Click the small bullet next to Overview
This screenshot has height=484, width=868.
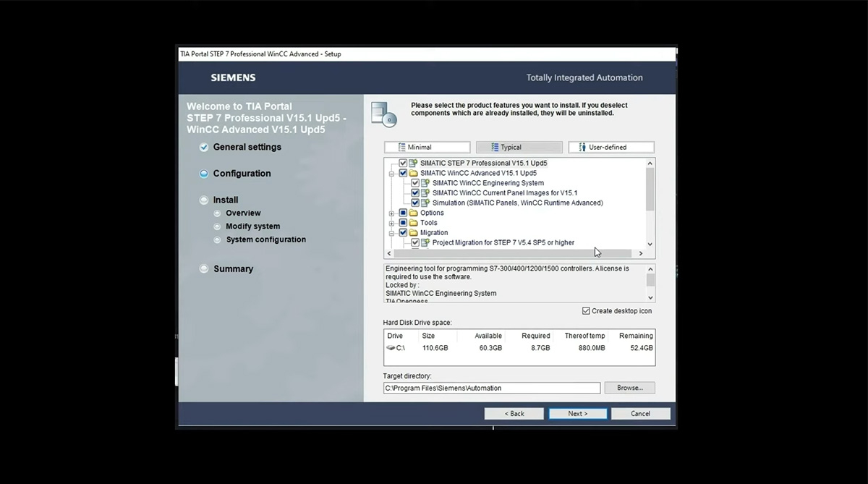click(218, 213)
